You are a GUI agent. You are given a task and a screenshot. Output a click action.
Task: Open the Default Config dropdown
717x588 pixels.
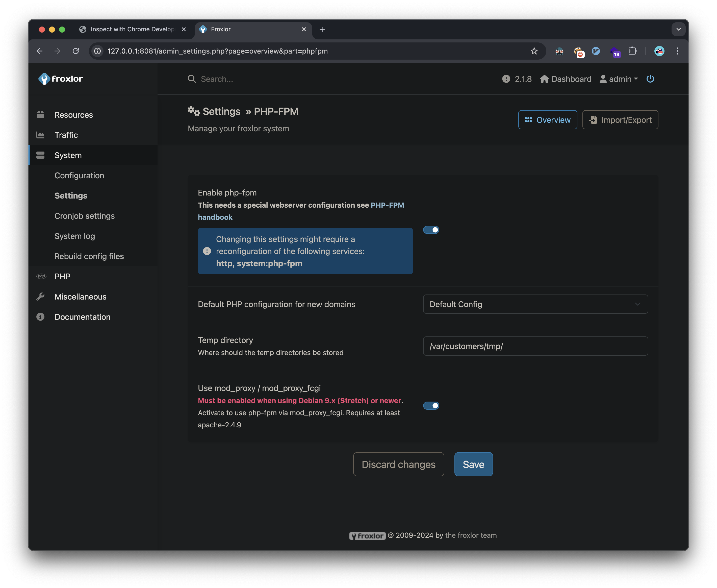pyautogui.click(x=535, y=304)
